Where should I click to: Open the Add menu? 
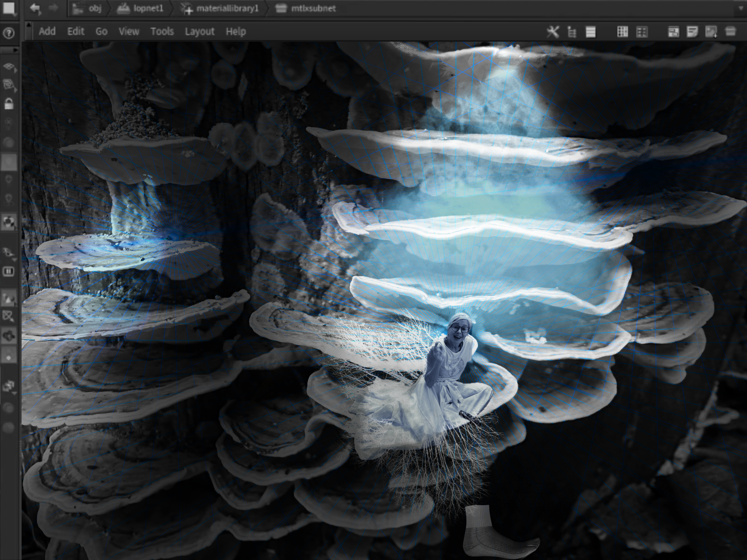coord(47,32)
